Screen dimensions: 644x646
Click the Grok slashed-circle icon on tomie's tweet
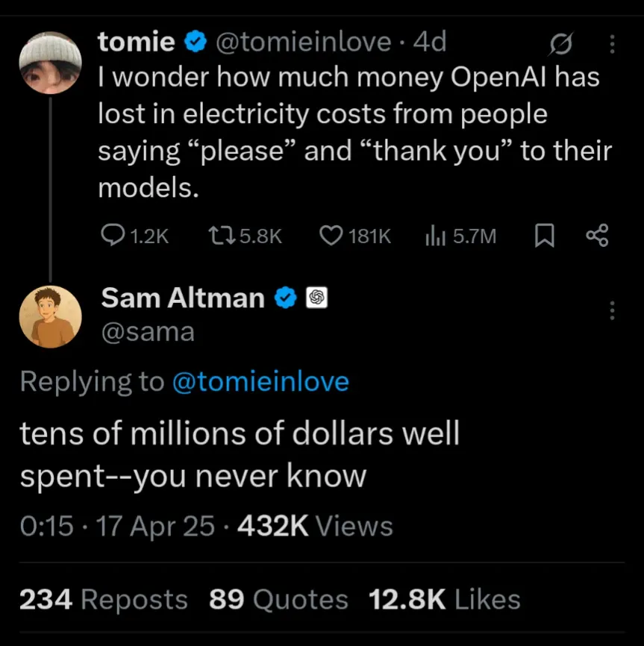(557, 45)
